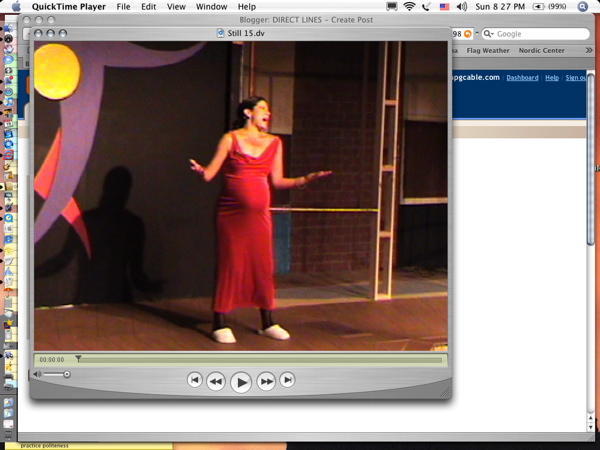Open the File menu

[x=123, y=7]
